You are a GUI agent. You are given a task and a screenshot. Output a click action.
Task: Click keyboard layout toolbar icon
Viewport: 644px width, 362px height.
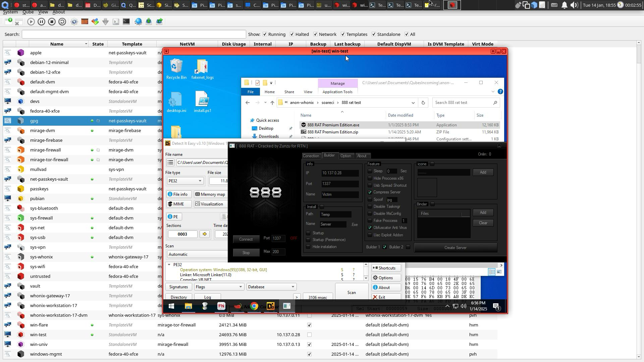(116, 21)
